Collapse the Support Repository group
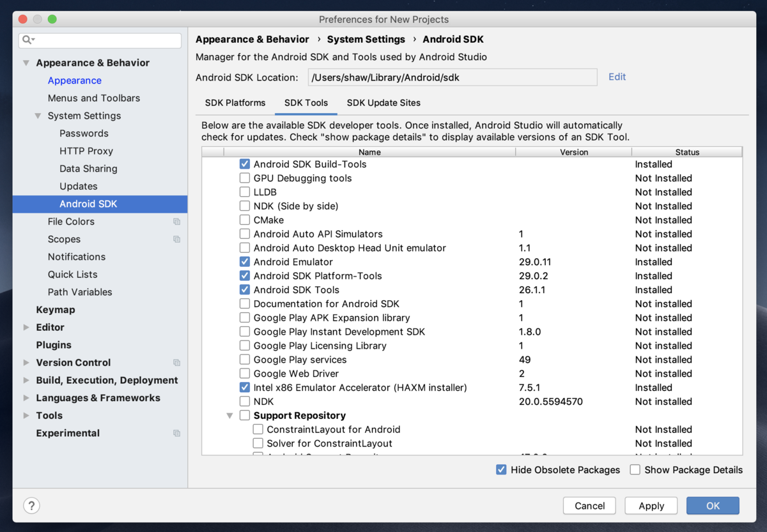This screenshot has width=767, height=532. (x=229, y=415)
